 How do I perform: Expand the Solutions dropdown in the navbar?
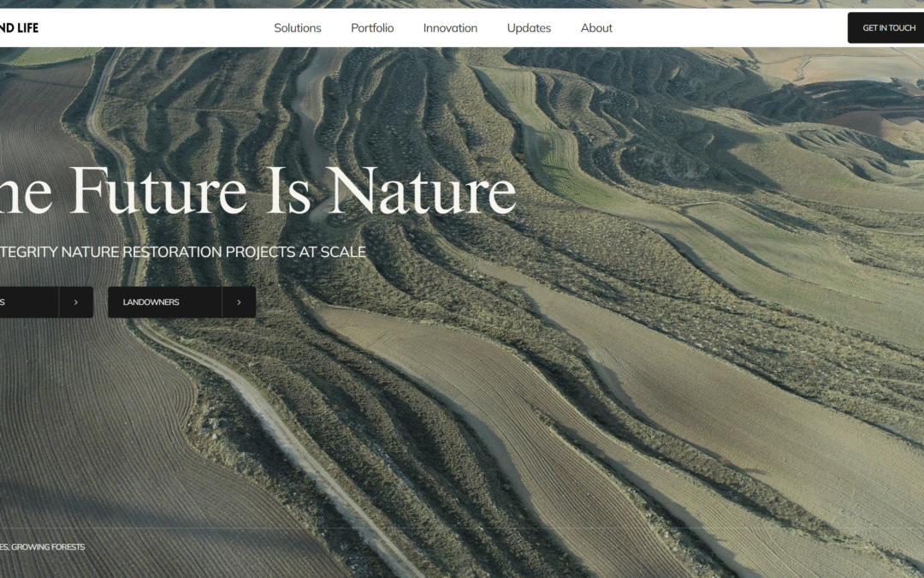297,27
